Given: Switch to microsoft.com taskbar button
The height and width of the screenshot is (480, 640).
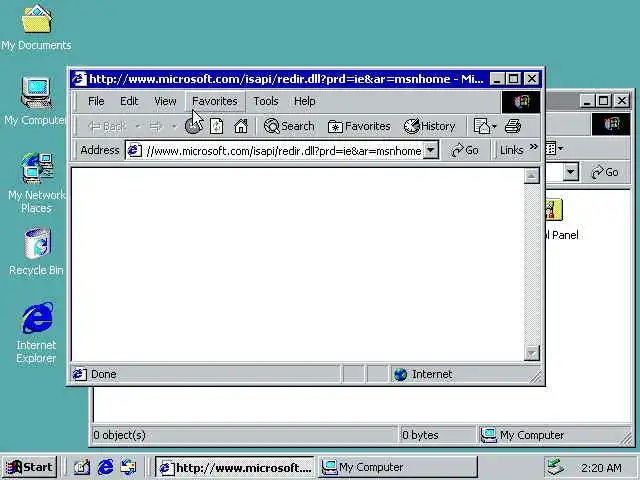Looking at the screenshot, I should (235, 467).
